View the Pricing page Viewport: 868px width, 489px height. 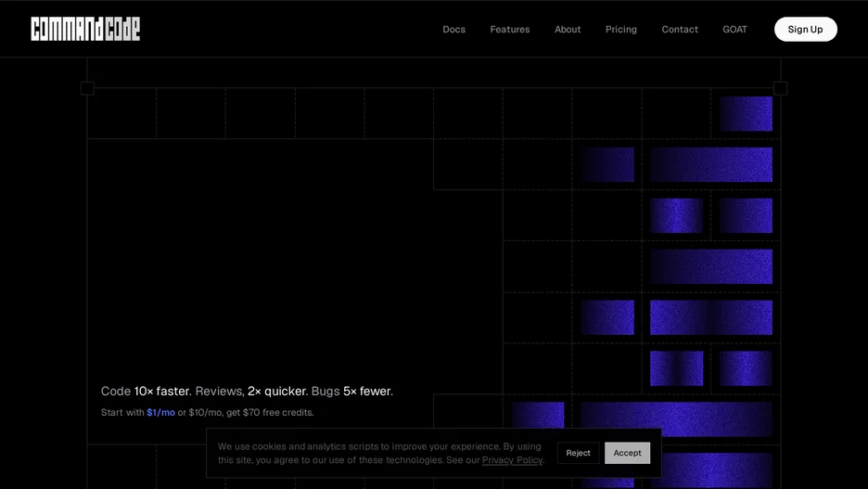(621, 30)
